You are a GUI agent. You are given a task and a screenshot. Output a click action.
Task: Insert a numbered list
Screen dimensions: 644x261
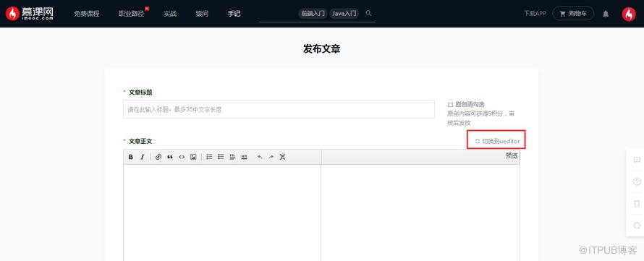[209, 157]
